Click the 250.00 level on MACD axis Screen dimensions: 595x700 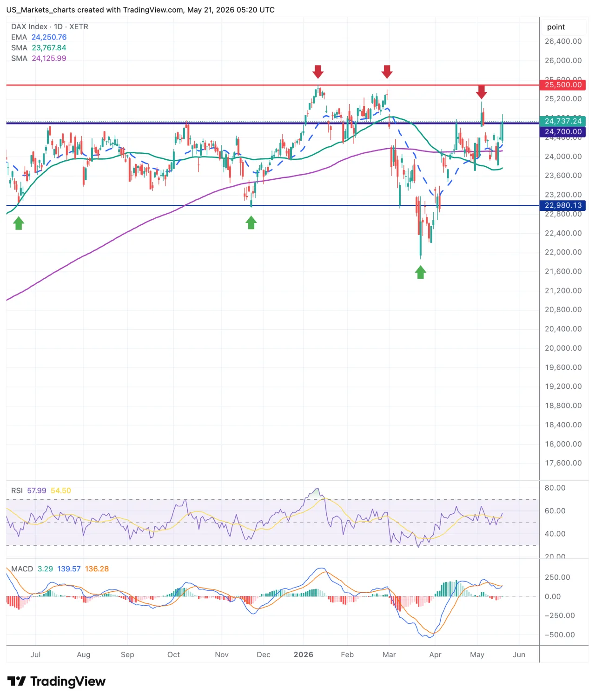(557, 577)
